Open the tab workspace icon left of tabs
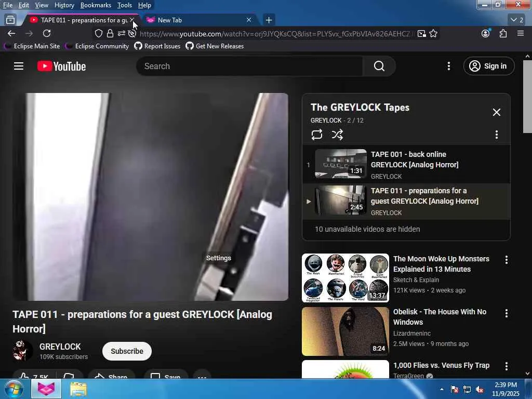The image size is (532, 399). tap(10, 20)
